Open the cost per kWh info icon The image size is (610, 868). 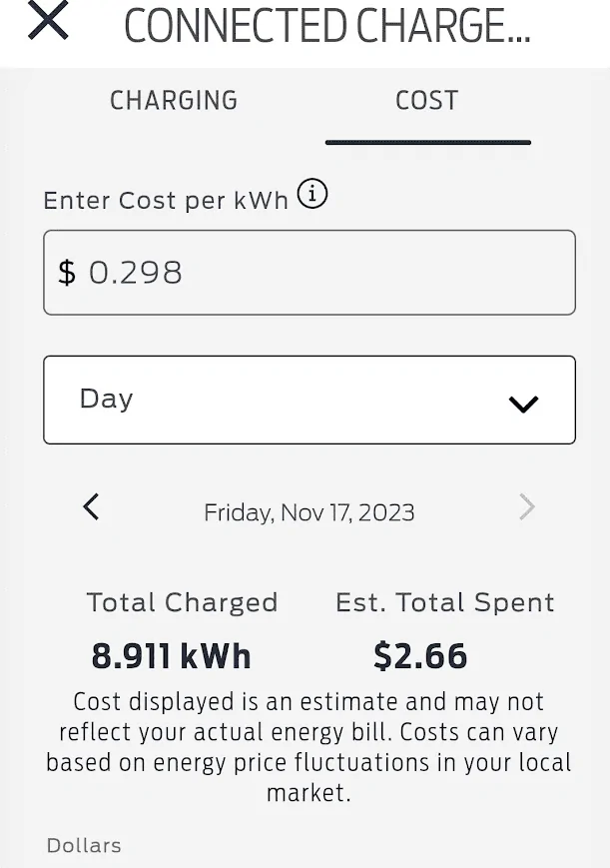[x=312, y=194]
